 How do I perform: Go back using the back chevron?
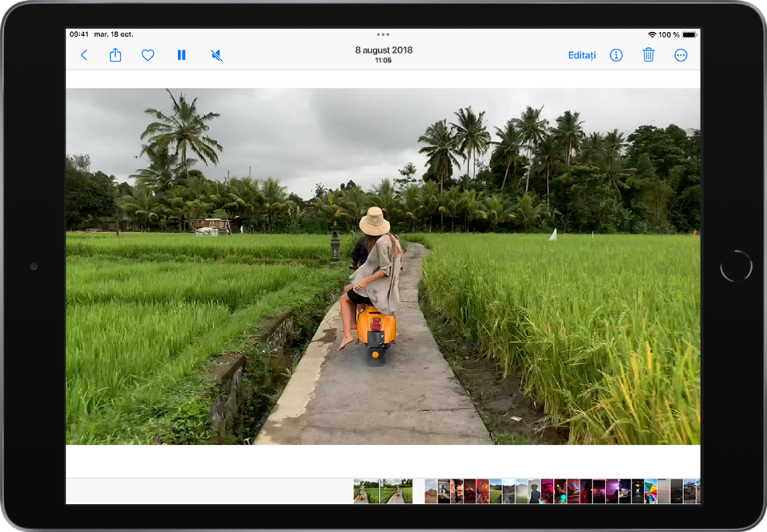click(84, 55)
